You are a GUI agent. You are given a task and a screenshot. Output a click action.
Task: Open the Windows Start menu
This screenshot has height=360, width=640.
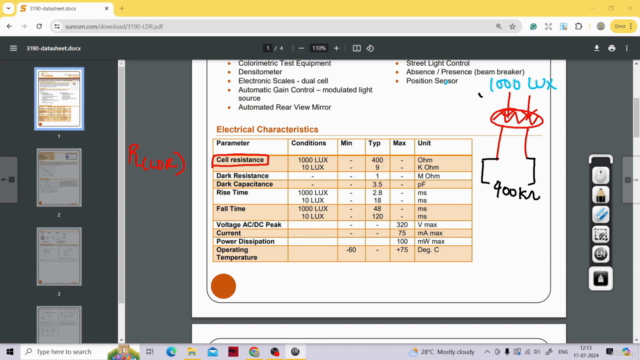[10, 351]
